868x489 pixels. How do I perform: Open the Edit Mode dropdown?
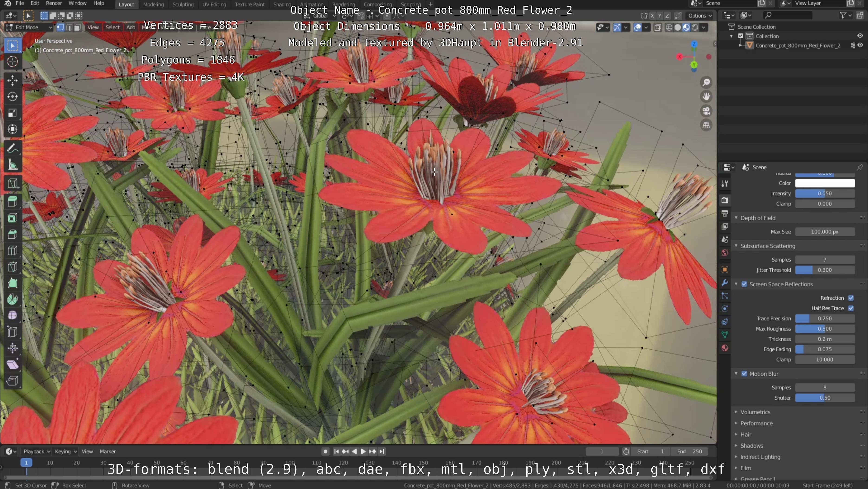click(29, 28)
